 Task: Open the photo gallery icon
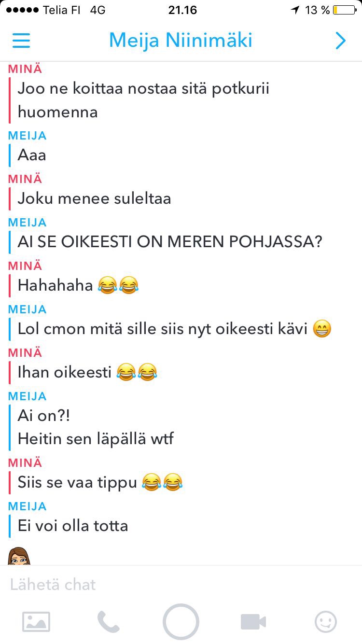click(x=36, y=622)
